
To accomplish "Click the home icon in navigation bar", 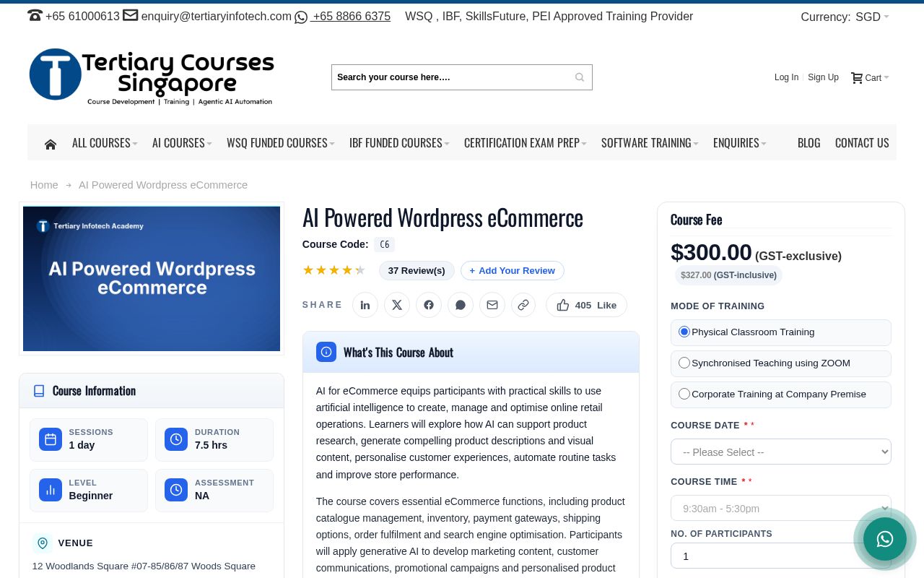I will point(51,144).
